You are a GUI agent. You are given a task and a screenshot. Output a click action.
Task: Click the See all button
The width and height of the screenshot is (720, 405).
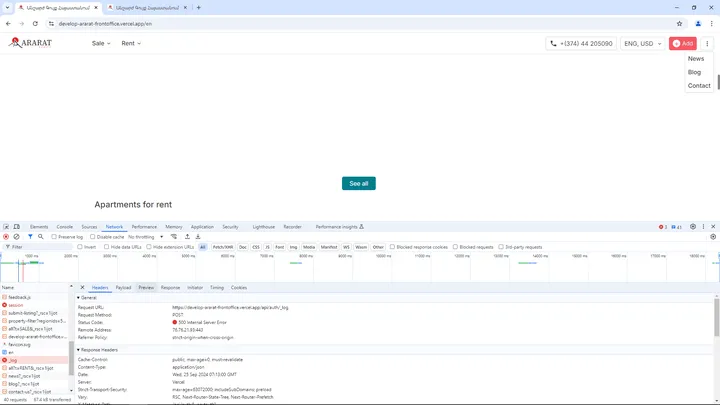359,183
